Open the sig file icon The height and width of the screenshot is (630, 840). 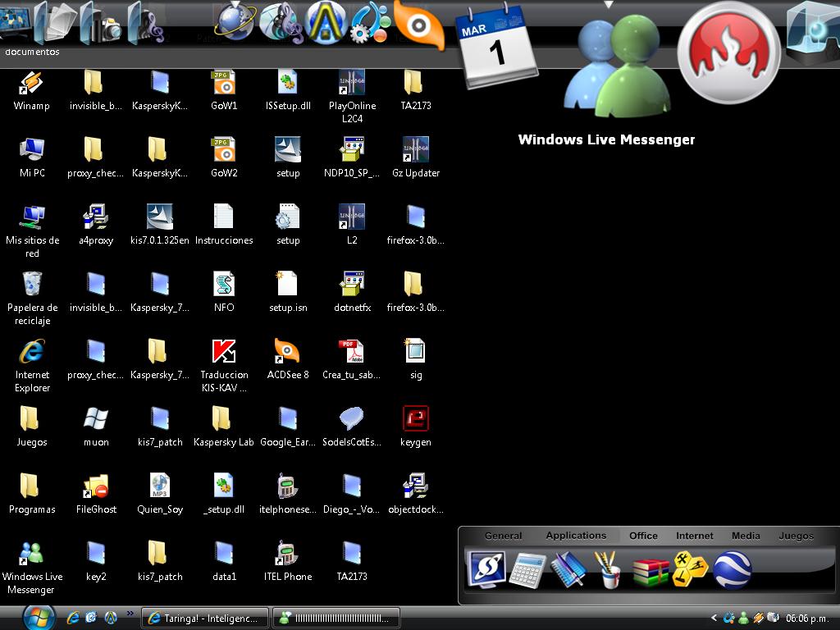coord(415,351)
